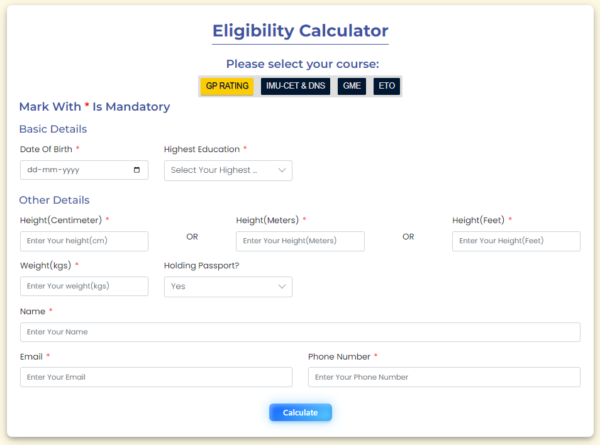The image size is (600, 445).
Task: Click the height in centimeters input
Action: (84, 241)
